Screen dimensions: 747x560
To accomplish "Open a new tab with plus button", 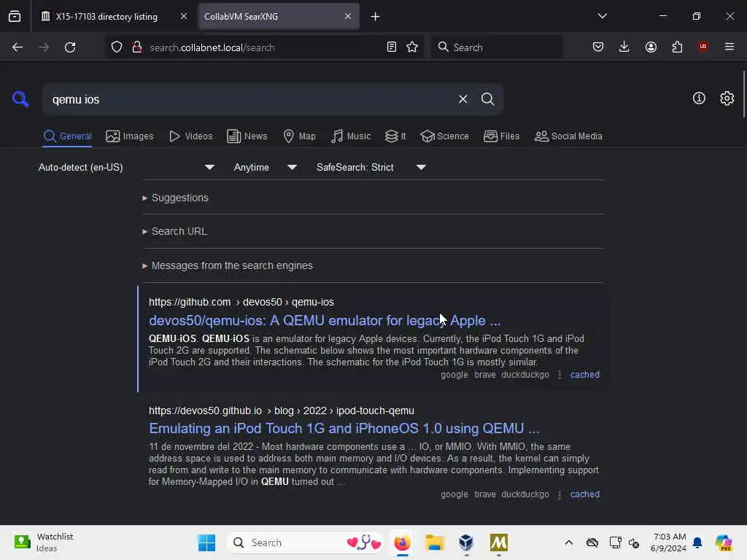I will click(376, 17).
